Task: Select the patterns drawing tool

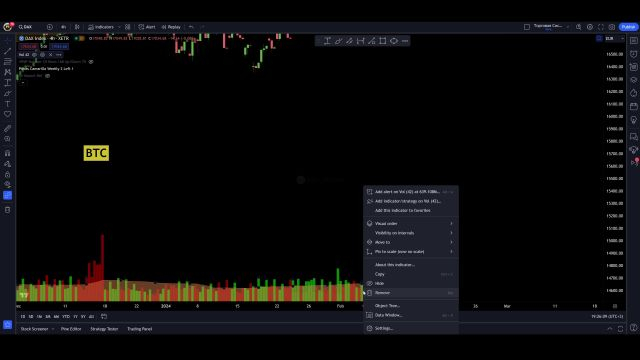Action: [x=7, y=72]
